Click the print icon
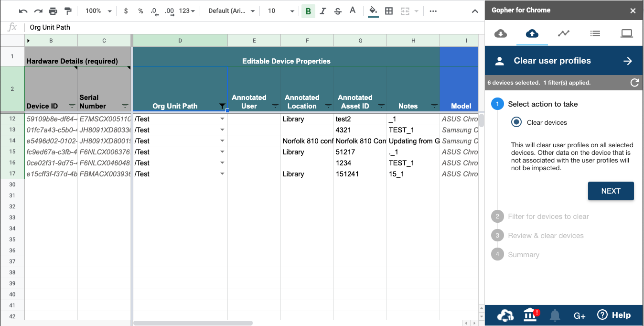The image size is (644, 326). (x=53, y=11)
